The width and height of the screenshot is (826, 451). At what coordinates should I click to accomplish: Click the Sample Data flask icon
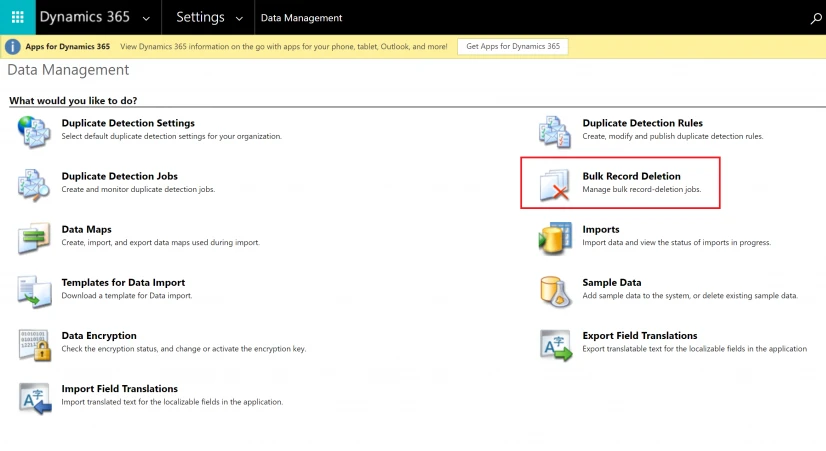[x=554, y=291]
